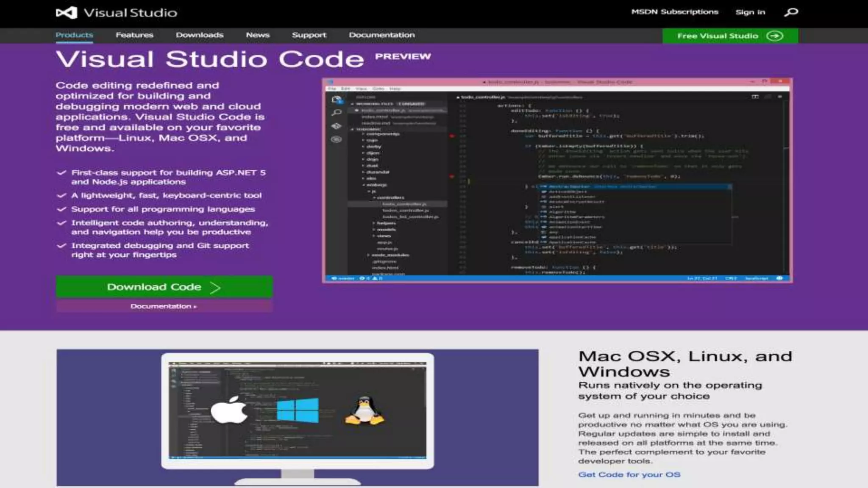Follow the Get Code for your OS link

point(629,475)
